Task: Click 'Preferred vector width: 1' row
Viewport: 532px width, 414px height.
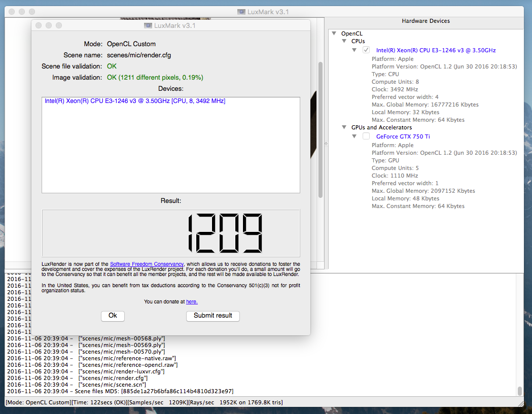Action: click(x=405, y=183)
